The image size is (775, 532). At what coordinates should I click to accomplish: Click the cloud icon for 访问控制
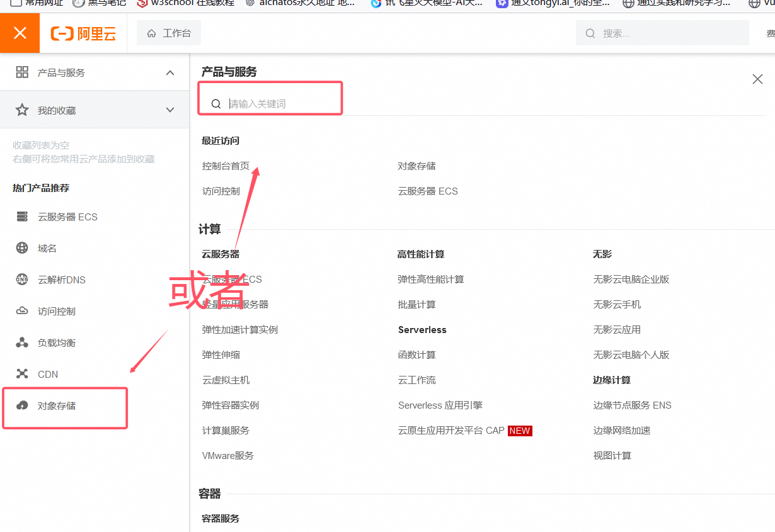tap(22, 311)
